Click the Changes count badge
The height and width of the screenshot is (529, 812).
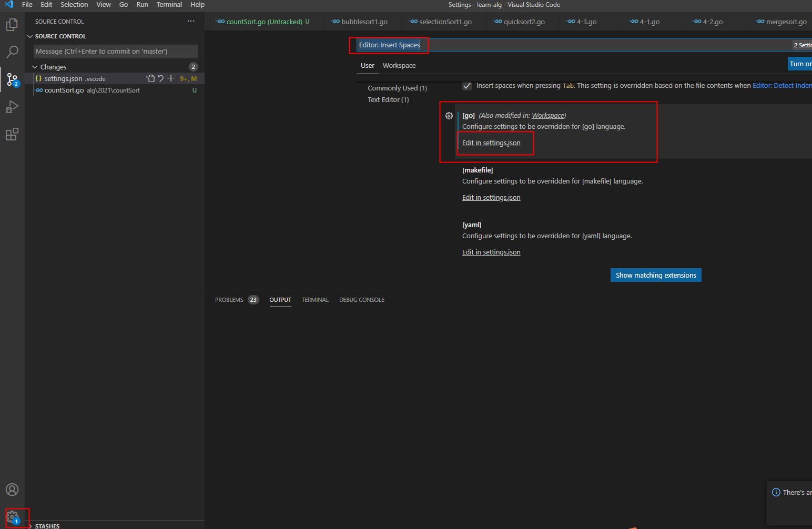tap(194, 67)
